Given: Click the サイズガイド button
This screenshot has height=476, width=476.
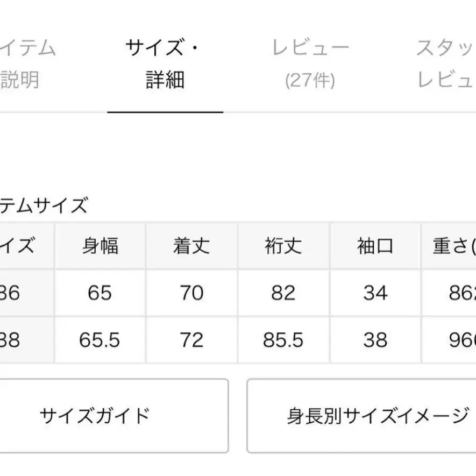Looking at the screenshot, I should coord(95,416).
